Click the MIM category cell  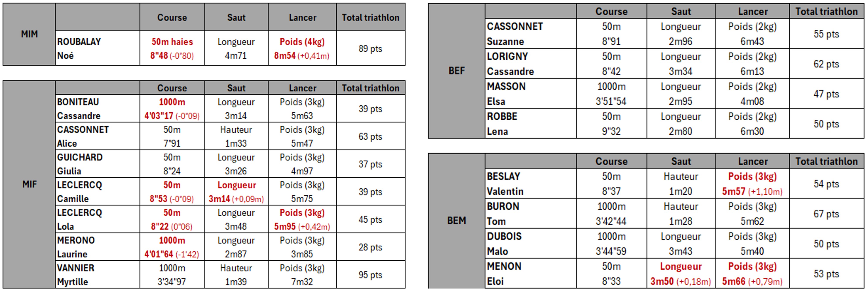29,34
